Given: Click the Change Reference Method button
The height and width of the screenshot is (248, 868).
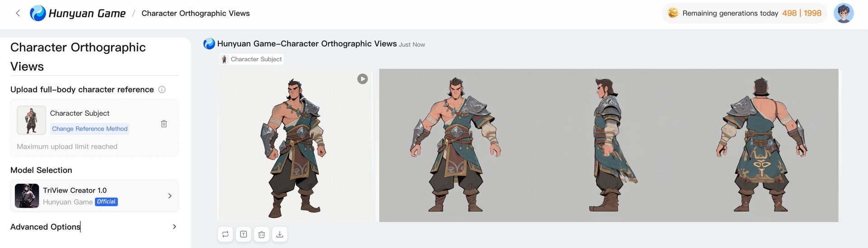Looking at the screenshot, I should point(90,129).
